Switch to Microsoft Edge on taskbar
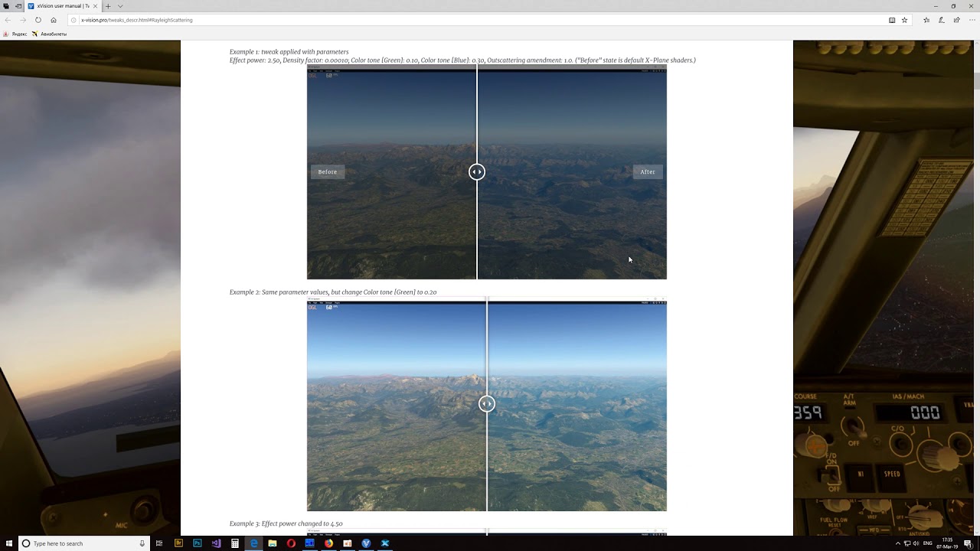The height and width of the screenshot is (551, 980). click(x=253, y=543)
